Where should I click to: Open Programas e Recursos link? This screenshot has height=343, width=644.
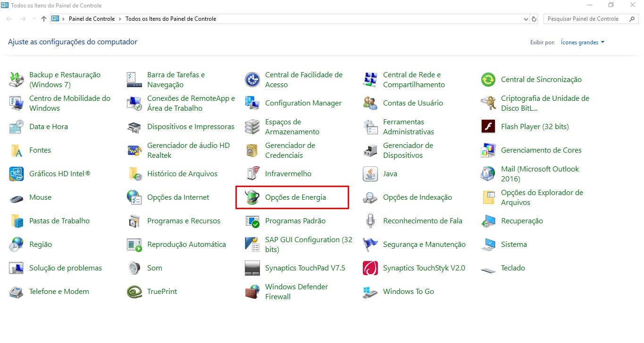(x=184, y=221)
